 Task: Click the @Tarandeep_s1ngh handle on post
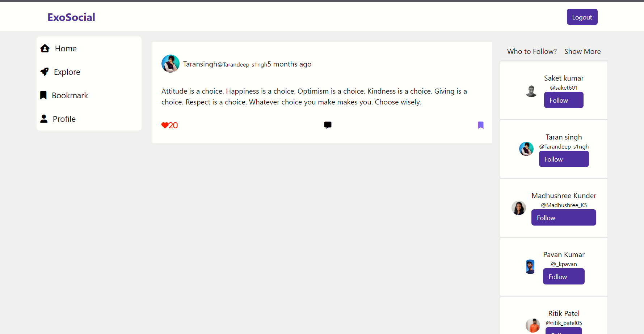[x=243, y=65]
